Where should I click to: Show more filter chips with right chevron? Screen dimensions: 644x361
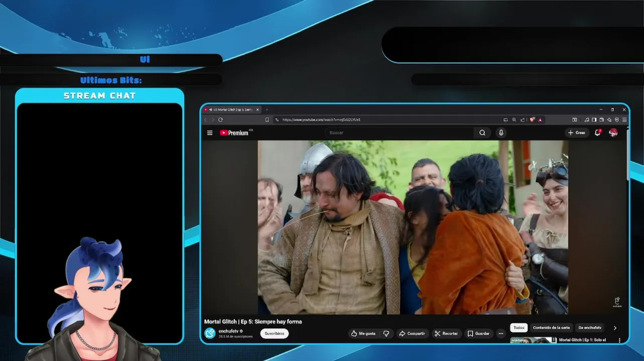615,328
